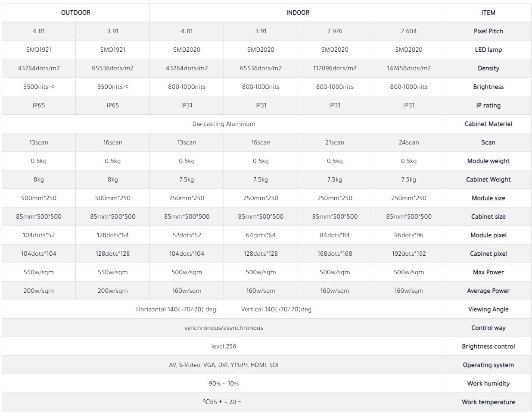The width and height of the screenshot is (532, 414).
Task: Click the INDOOR column header
Action: tap(298, 13)
